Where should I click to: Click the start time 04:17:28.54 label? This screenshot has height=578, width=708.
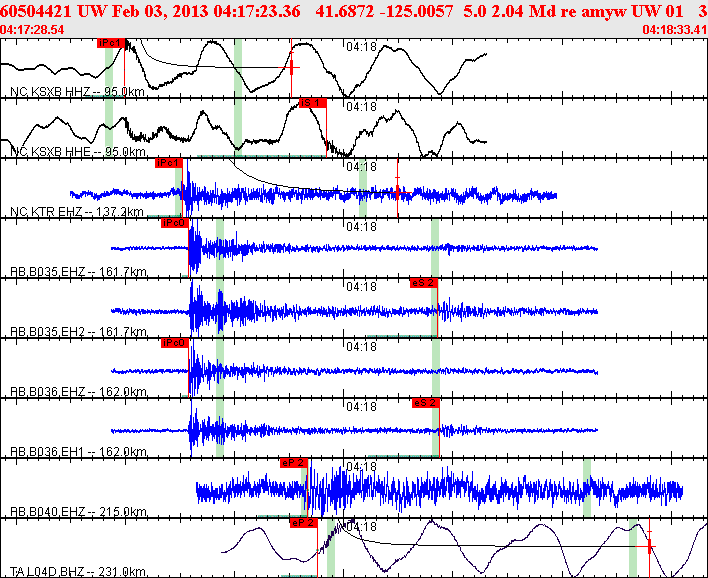point(32,30)
